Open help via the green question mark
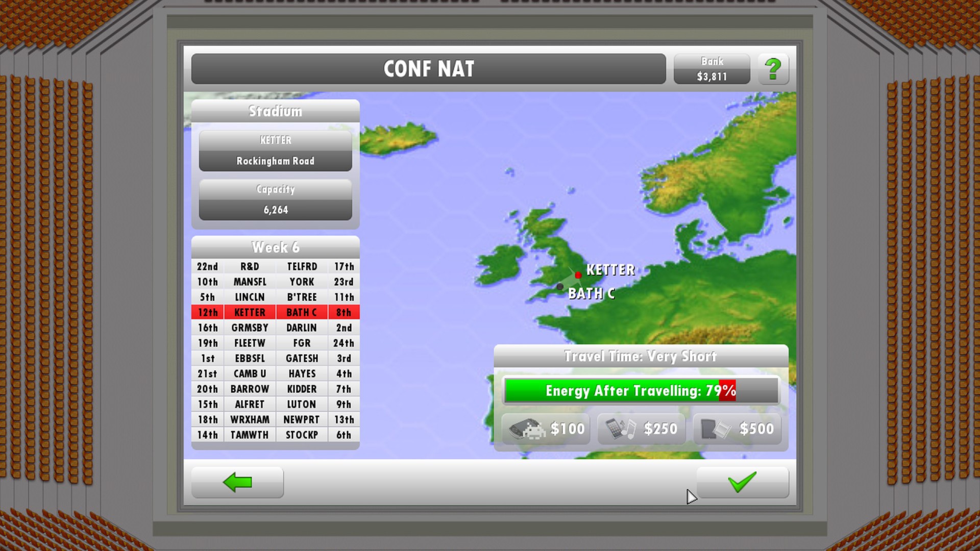This screenshot has height=551, width=980. coord(773,69)
